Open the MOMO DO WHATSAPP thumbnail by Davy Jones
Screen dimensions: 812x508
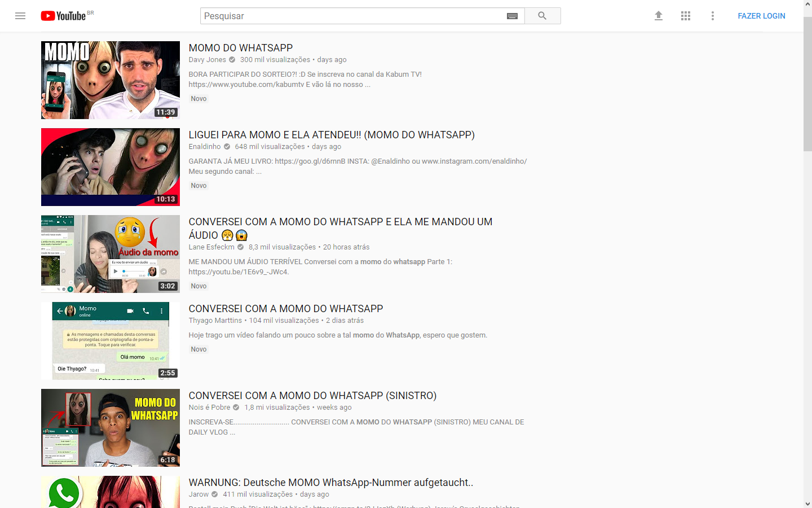[111, 80]
